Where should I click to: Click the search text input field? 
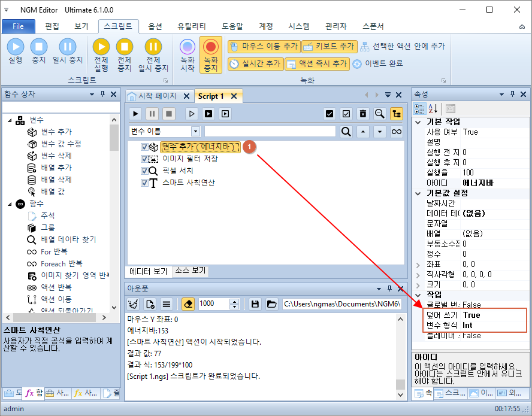tap(270, 132)
